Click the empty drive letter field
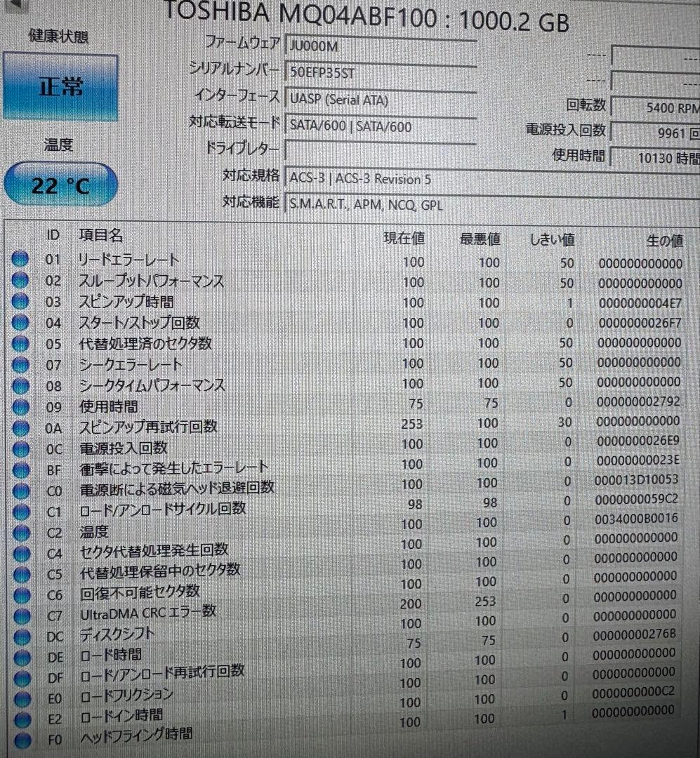This screenshot has width=700, height=758. point(381,152)
